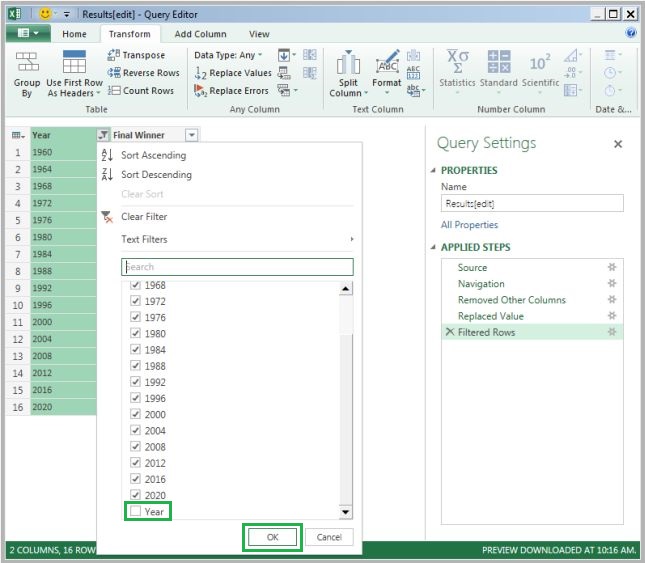Click the Fill down icon

point(284,55)
